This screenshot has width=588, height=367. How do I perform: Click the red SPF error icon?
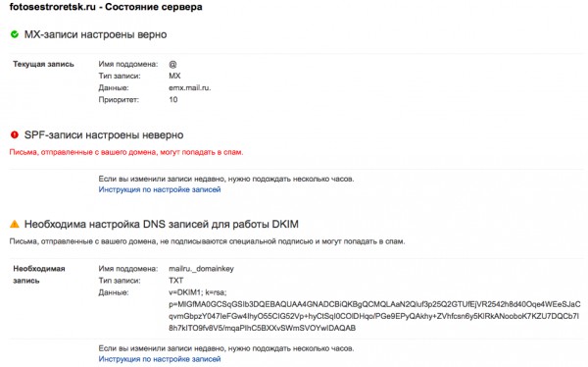click(x=15, y=134)
